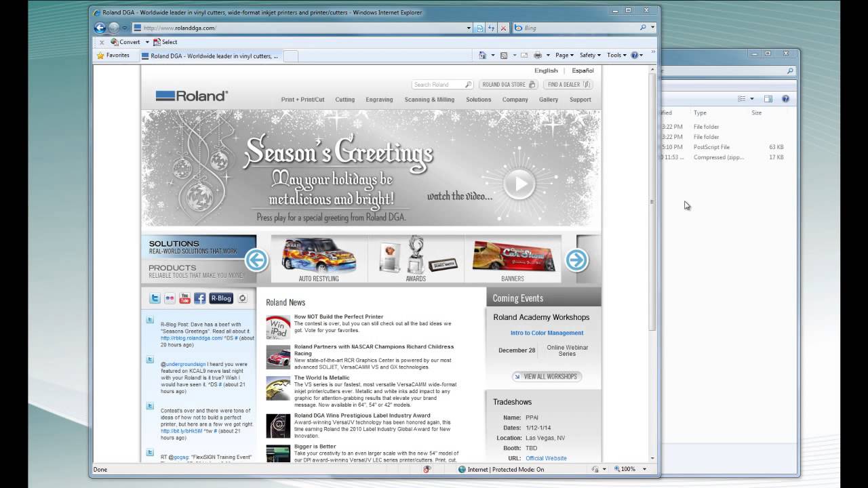Click the Select button in PDF toolbar
The image size is (868, 488).
(x=165, y=42)
